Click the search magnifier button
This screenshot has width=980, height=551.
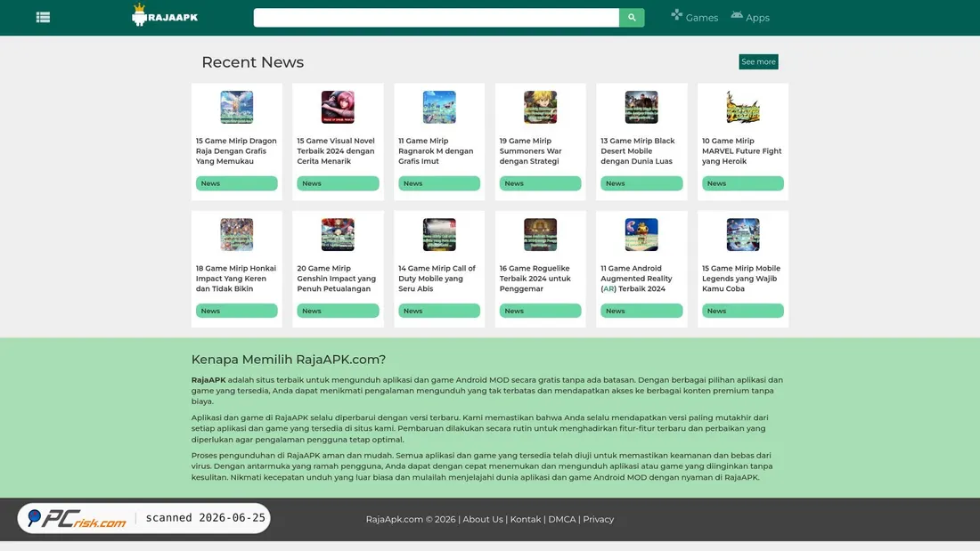[x=632, y=18]
